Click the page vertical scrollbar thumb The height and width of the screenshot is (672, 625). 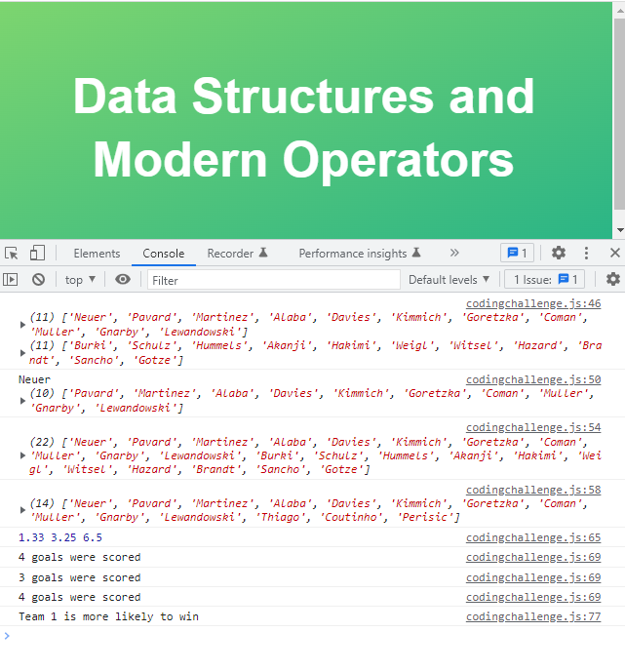point(620,113)
